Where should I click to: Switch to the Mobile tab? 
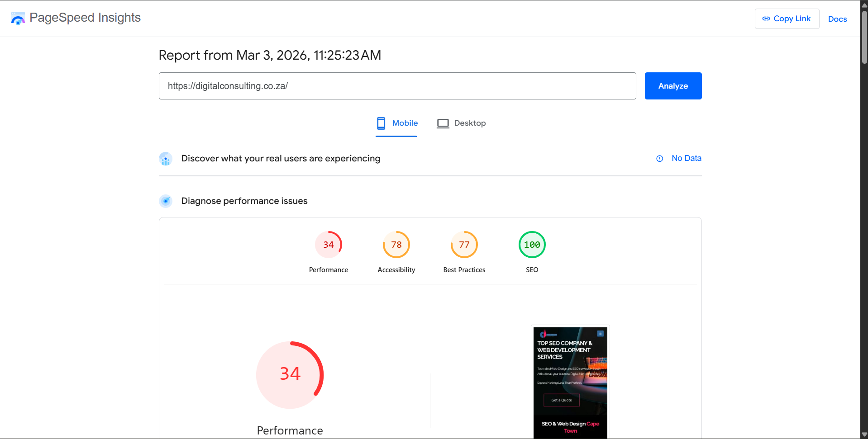(396, 123)
